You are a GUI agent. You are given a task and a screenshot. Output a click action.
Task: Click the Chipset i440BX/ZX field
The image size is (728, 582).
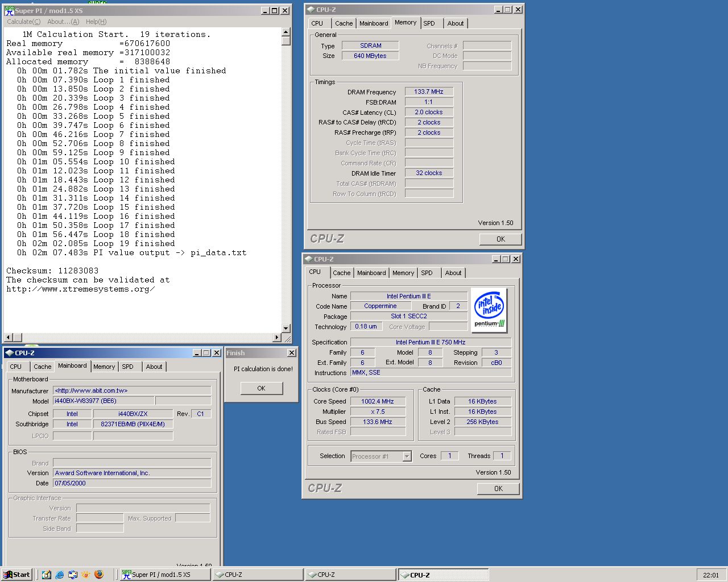(133, 414)
